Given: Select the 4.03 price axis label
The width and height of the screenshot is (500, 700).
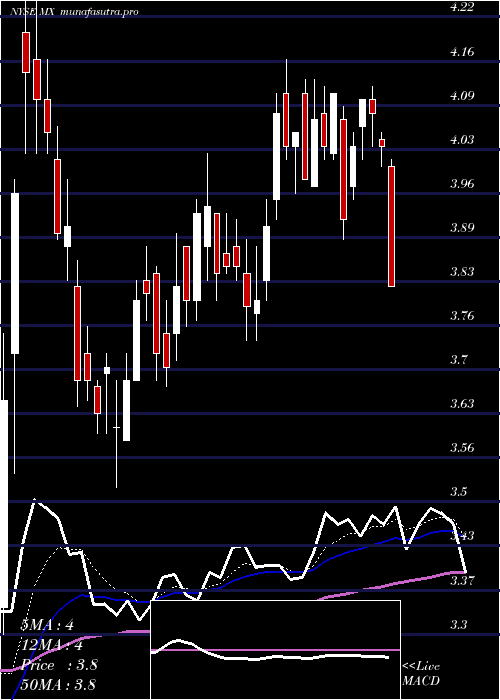Looking at the screenshot, I should point(462,140).
